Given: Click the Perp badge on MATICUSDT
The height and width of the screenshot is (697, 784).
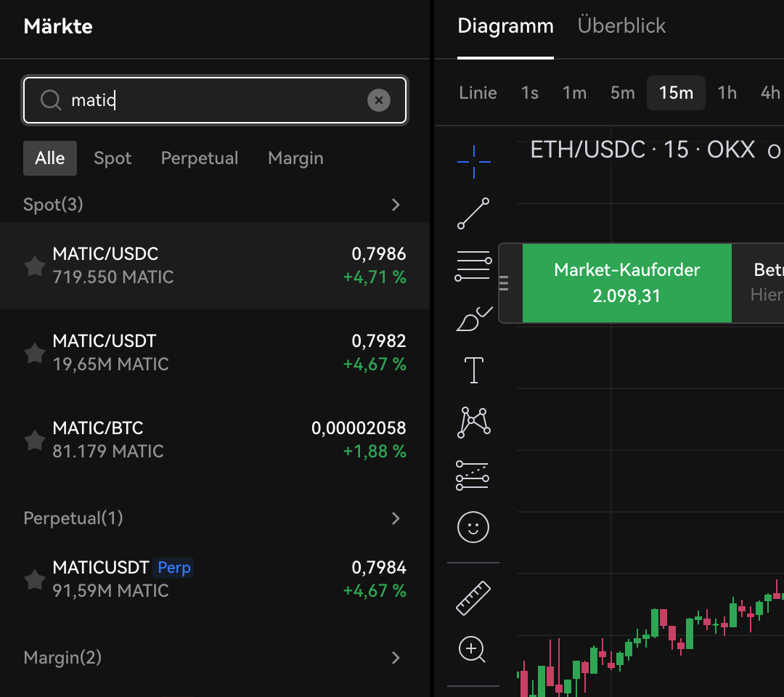Looking at the screenshot, I should [173, 568].
